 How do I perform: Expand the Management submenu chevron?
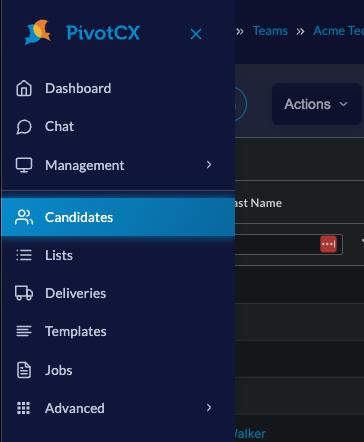(x=209, y=165)
